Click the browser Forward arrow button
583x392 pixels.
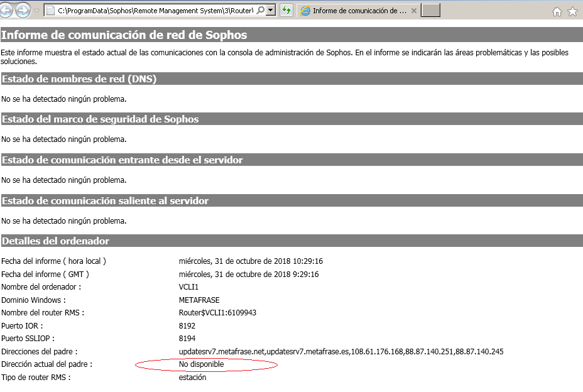click(x=23, y=11)
